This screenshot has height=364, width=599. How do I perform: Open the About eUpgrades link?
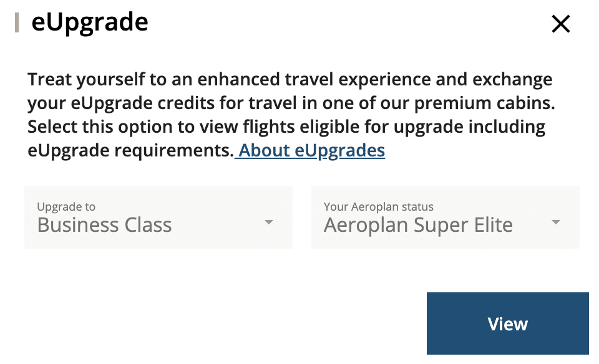coord(312,150)
